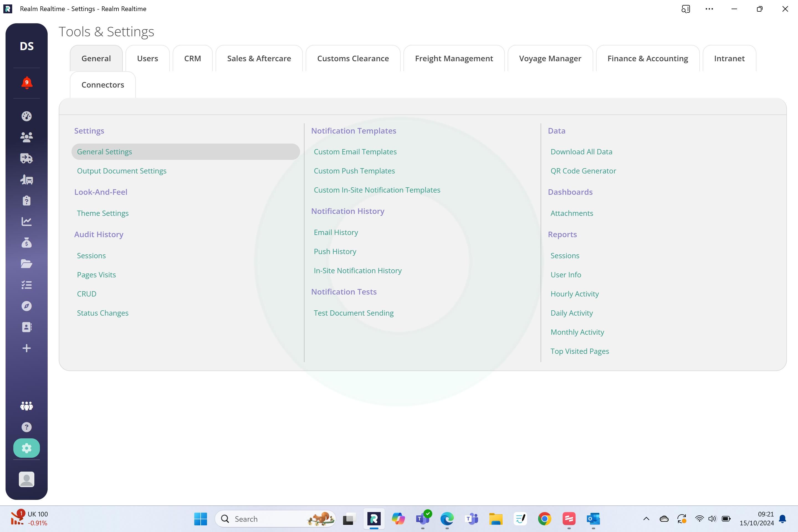Open Custom Email Templates link
Viewport: 798px width, 532px height.
coord(355,152)
